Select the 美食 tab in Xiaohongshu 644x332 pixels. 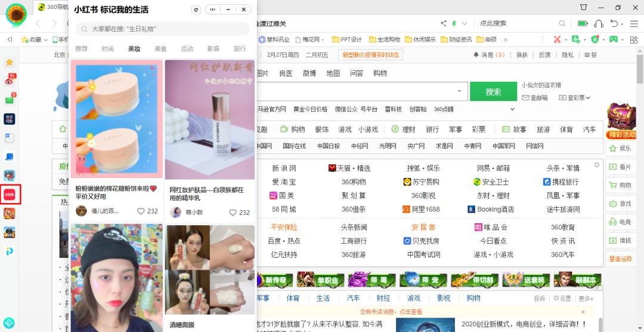160,48
